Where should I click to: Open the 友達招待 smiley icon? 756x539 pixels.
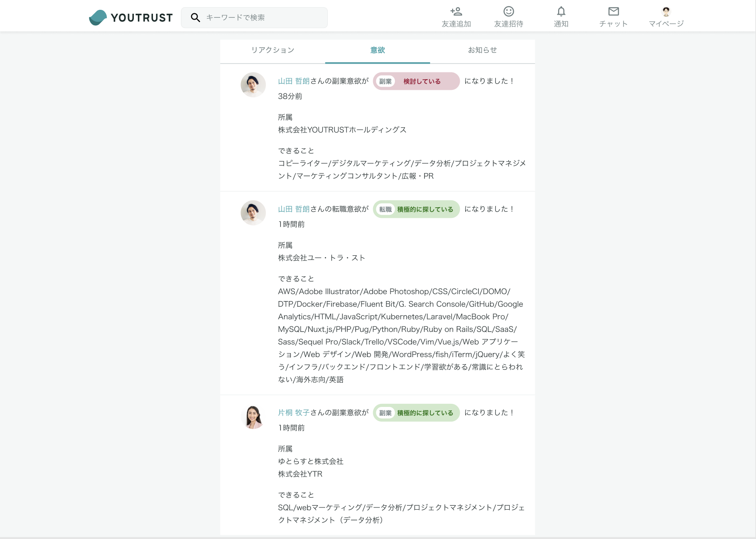point(509,12)
